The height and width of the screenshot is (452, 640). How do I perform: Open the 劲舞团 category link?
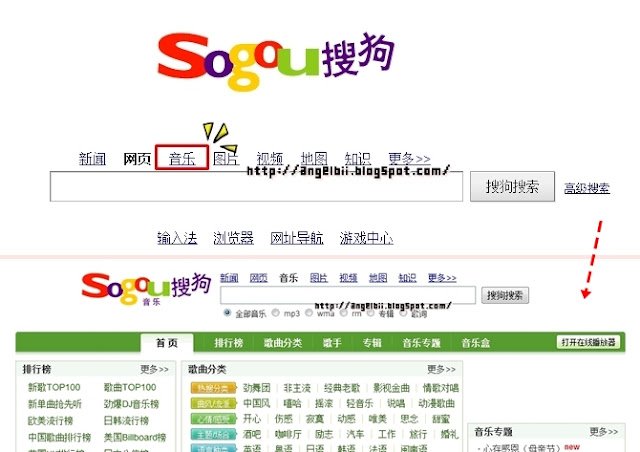tap(257, 387)
